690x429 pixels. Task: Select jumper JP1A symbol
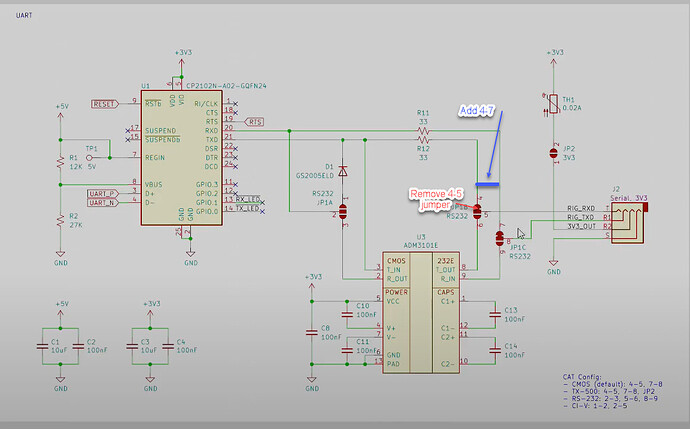pos(343,212)
